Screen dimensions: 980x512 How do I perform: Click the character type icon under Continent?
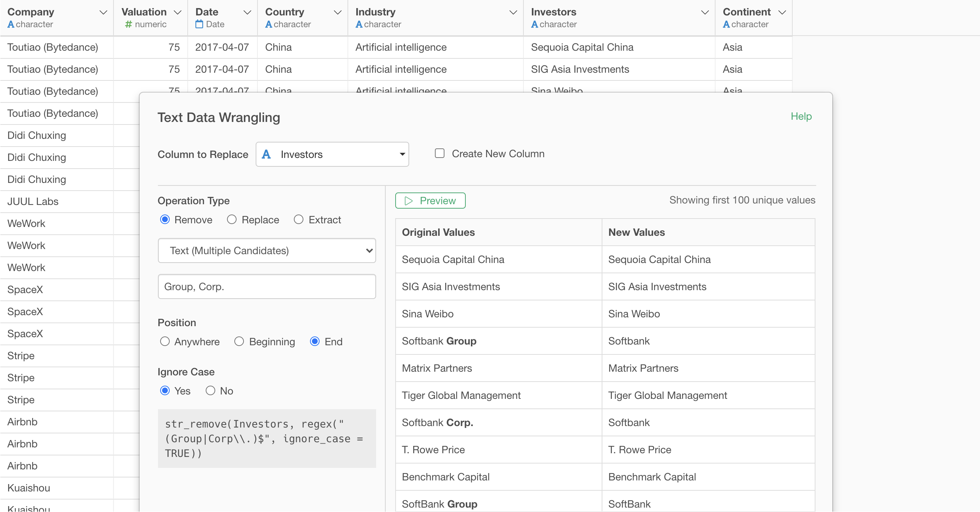tap(726, 24)
